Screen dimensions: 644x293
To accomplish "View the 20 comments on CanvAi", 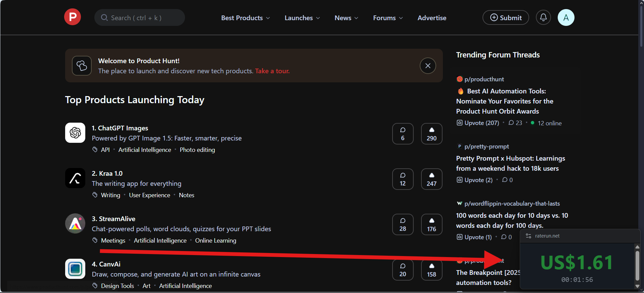I will [x=403, y=270].
